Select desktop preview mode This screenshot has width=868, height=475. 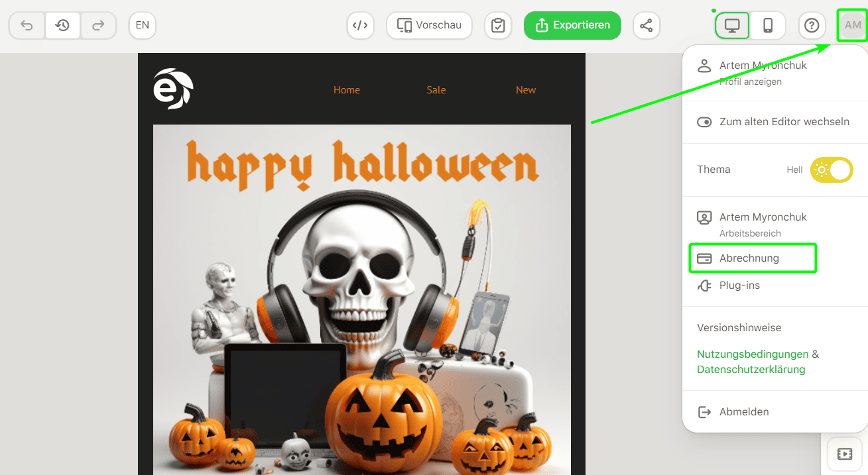(x=732, y=25)
